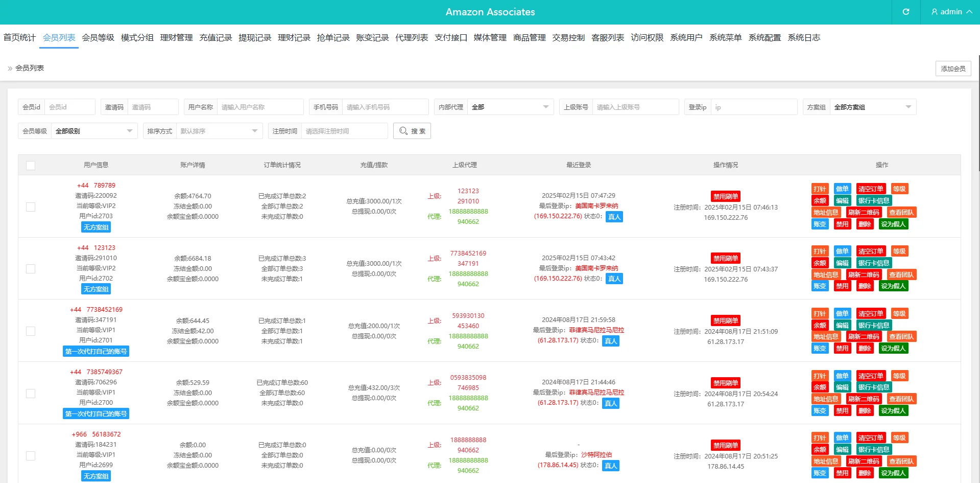Click the page vertical scrollbar
Image resolution: width=980 pixels, height=483 pixels.
[x=978, y=112]
